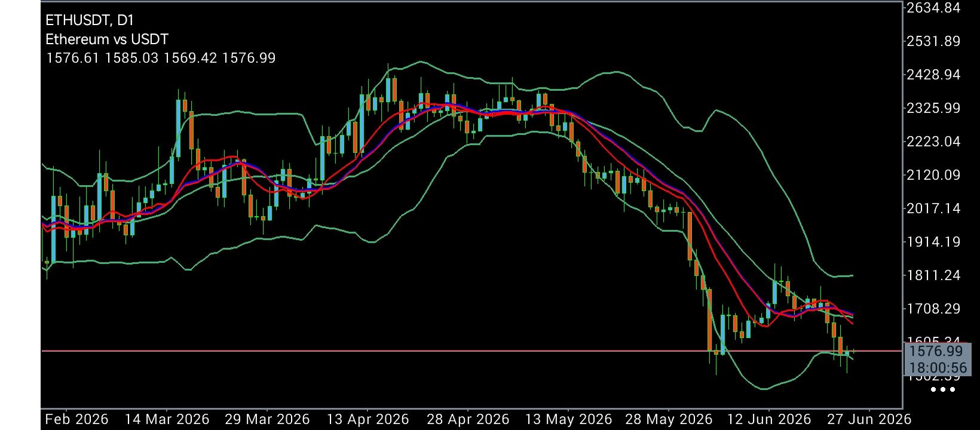Select the 29 Mar 2026 date label
This screenshot has height=430, width=980.
click(x=267, y=419)
